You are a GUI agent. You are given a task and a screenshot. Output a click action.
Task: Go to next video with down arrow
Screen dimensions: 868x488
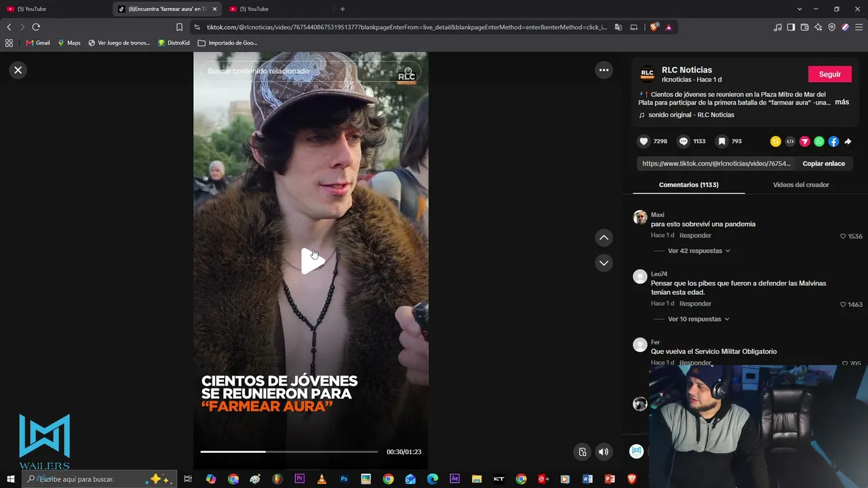coord(604,263)
